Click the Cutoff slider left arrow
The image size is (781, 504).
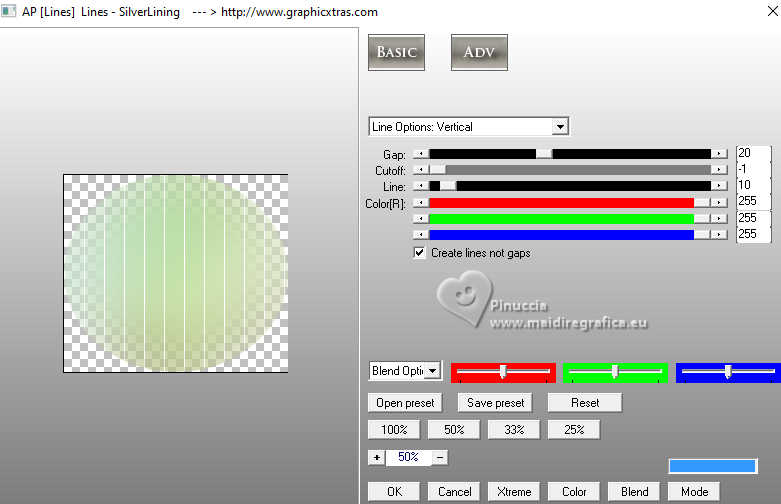click(x=421, y=170)
